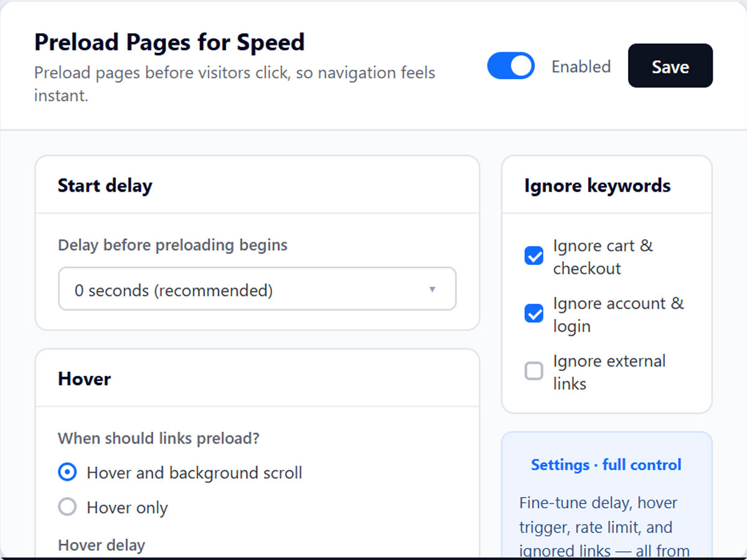The image size is (747, 560).
Task: Select the Hover and background scroll radio
Action: click(67, 472)
